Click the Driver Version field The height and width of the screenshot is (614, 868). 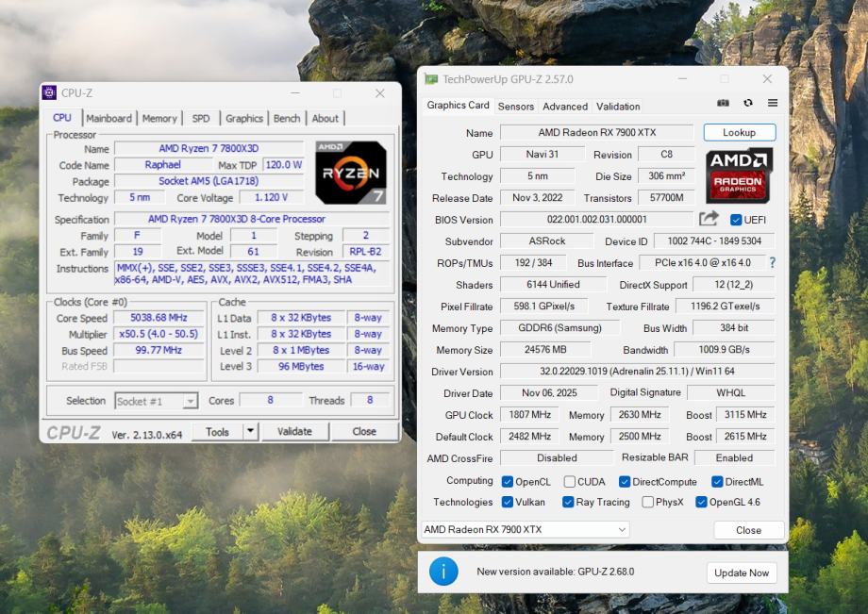637,372
